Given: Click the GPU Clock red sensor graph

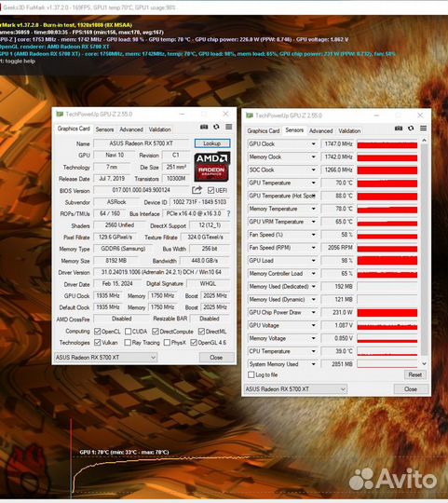Looking at the screenshot, I should [387, 144].
